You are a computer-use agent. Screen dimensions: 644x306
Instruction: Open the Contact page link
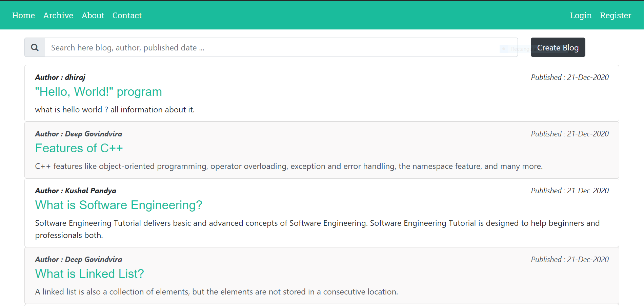pyautogui.click(x=127, y=16)
